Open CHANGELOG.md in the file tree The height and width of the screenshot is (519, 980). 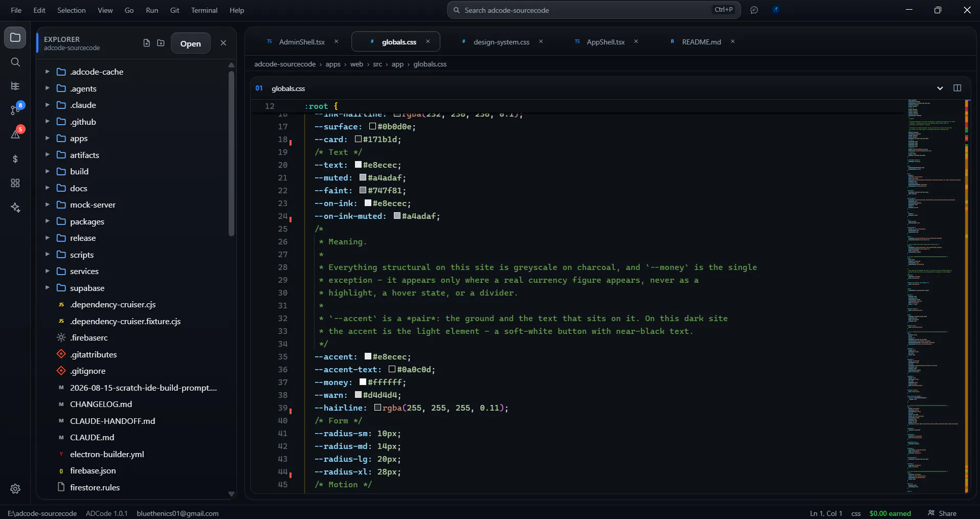[101, 404]
